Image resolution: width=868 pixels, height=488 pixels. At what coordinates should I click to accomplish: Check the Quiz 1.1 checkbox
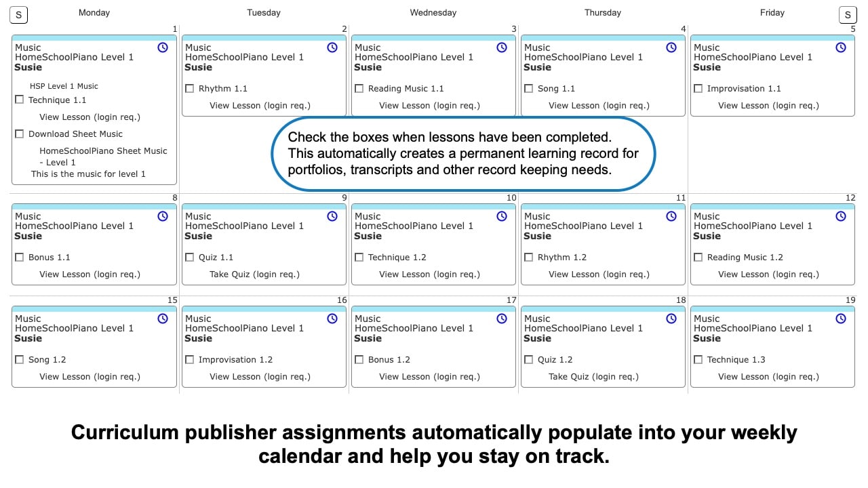[x=190, y=257]
